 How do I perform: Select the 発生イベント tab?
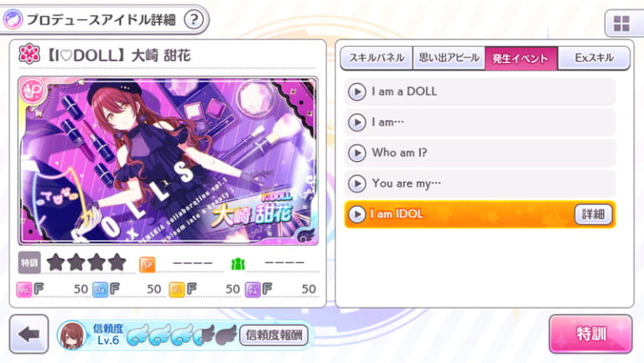[x=521, y=58]
